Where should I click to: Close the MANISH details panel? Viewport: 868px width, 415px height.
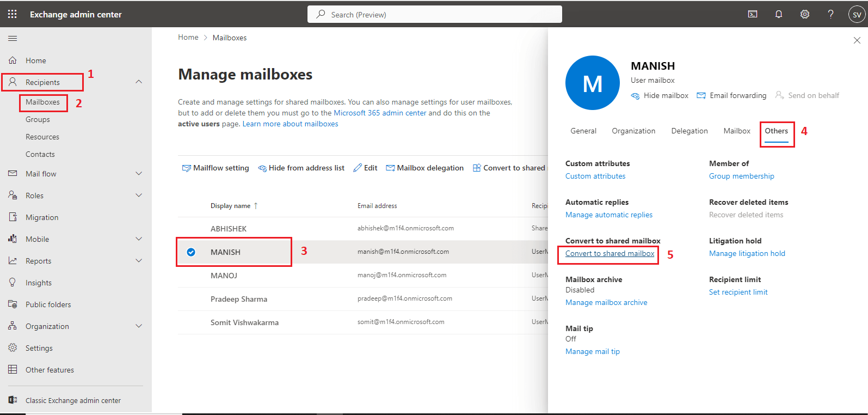857,40
